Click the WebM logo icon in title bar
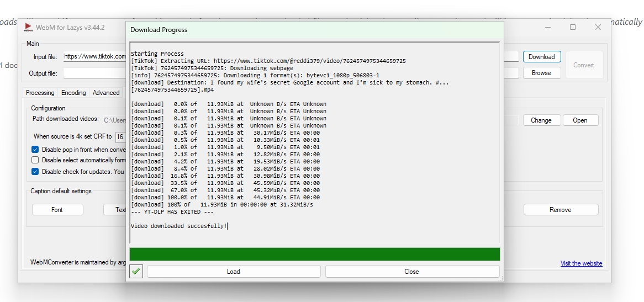 28,28
